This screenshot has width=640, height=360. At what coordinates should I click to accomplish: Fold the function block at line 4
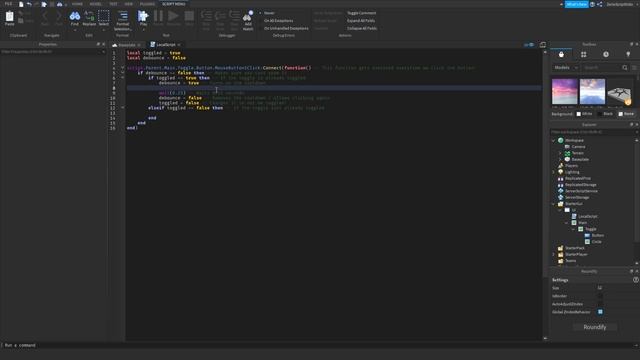pos(122,68)
